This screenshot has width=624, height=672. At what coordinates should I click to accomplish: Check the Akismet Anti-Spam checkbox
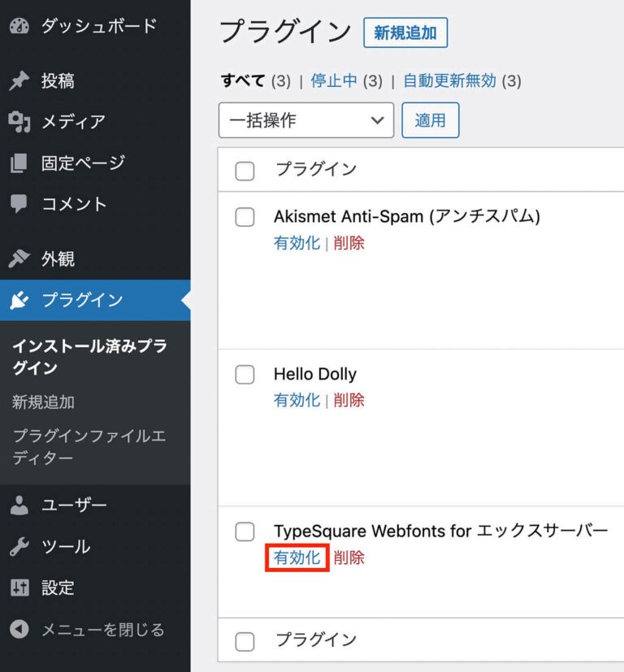coord(244,217)
